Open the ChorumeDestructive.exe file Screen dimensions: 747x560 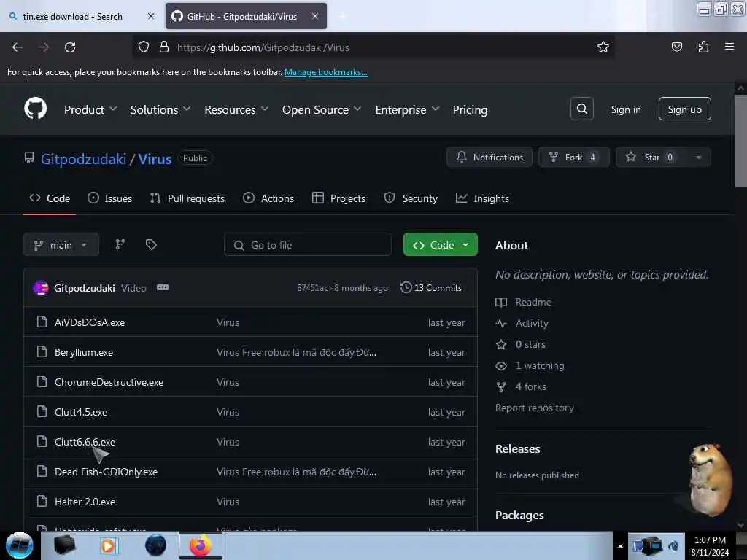point(109,382)
